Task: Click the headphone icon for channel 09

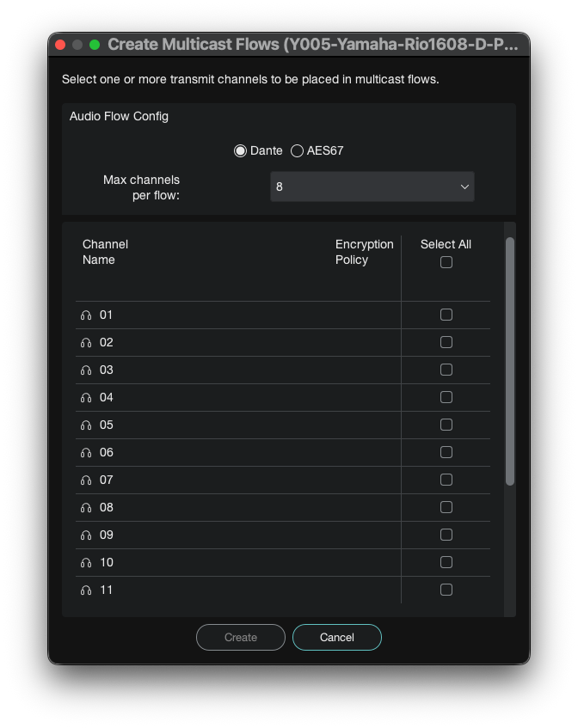Action: [x=86, y=535]
